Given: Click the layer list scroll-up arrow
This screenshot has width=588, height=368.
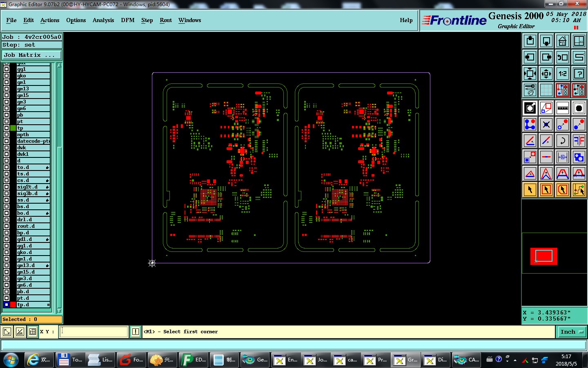Looking at the screenshot, I should 59,65.
